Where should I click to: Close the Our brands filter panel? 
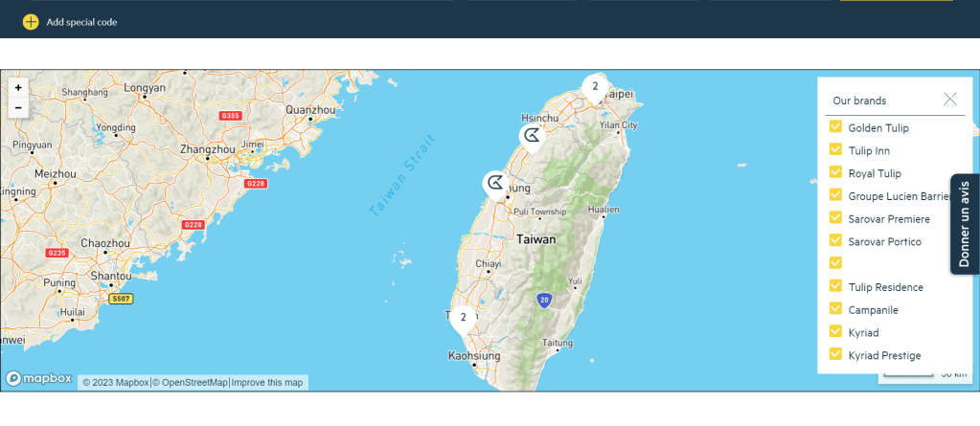[949, 99]
